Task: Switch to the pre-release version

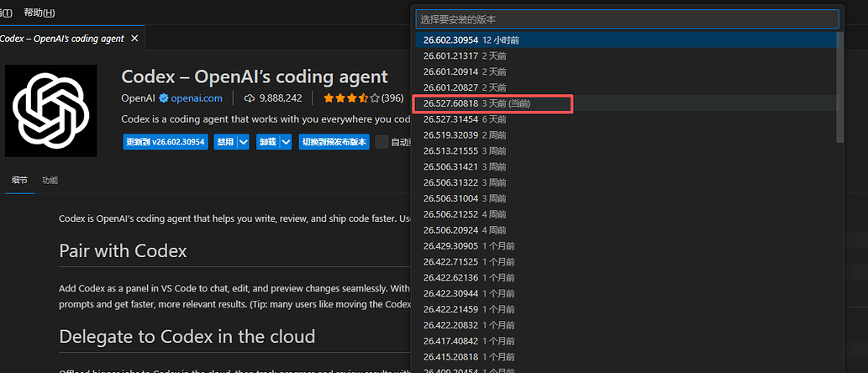Action: [x=334, y=142]
